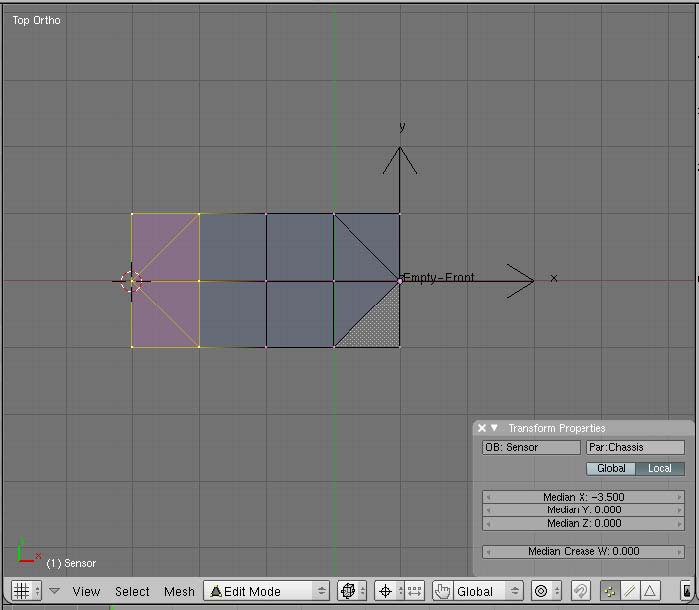Click the OB: Sensor name field

click(531, 447)
